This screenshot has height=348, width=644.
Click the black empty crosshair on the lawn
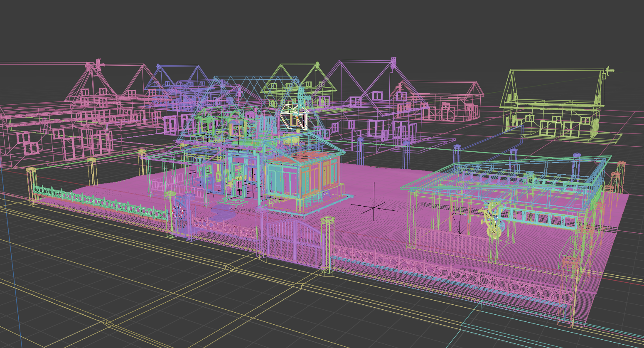(x=374, y=205)
